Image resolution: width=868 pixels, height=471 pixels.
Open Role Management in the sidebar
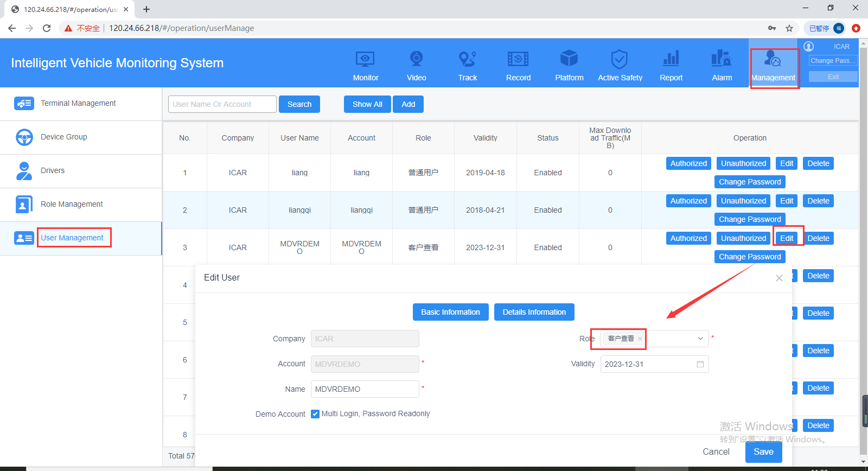coord(81,205)
